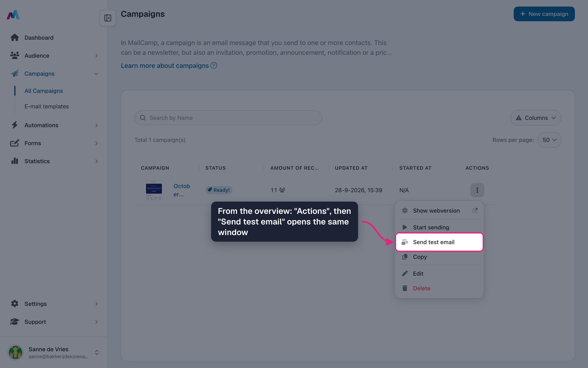Click the Search by Name field
The height and width of the screenshot is (368, 588).
pos(228,118)
